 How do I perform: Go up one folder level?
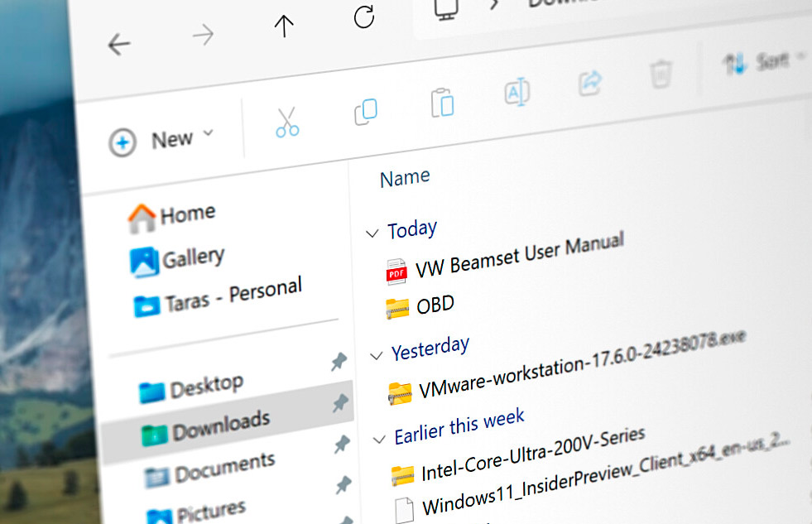284,26
